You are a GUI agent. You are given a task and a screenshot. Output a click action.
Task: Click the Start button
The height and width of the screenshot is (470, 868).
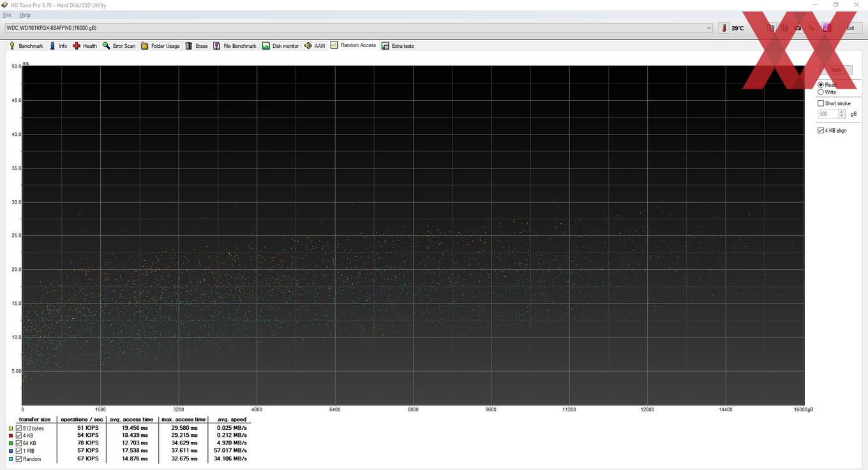click(835, 70)
